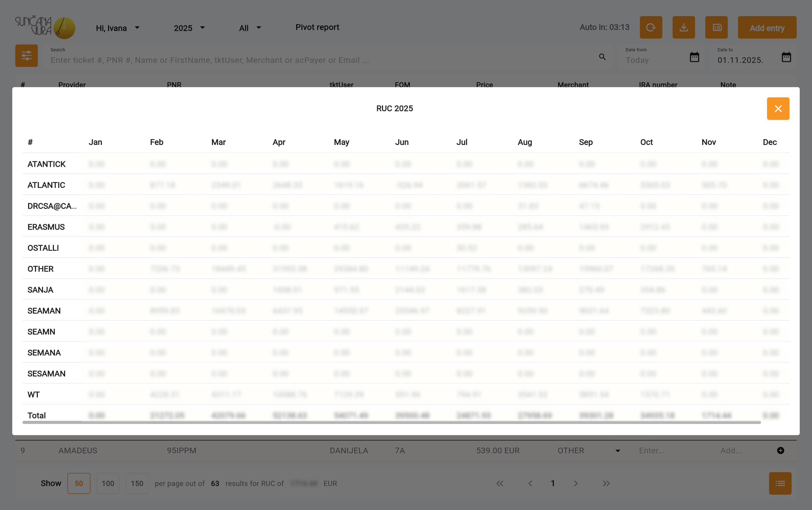Screen dimensions: 812x510
Task: Select 100 results per page
Action: click(x=108, y=483)
